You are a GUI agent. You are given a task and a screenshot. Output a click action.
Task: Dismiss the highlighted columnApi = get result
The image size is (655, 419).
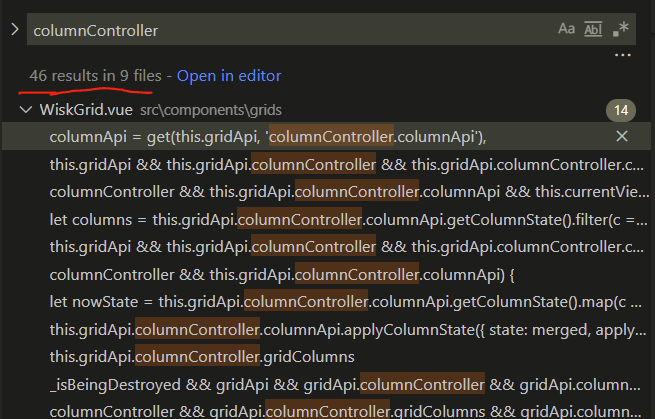(x=622, y=136)
